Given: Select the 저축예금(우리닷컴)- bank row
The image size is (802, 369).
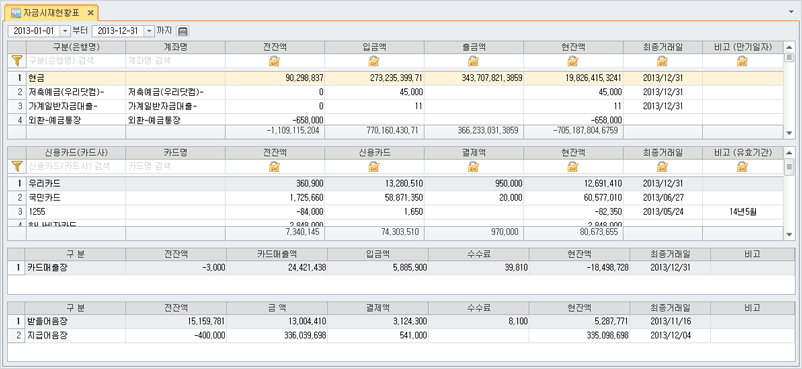Looking at the screenshot, I should coord(395,92).
